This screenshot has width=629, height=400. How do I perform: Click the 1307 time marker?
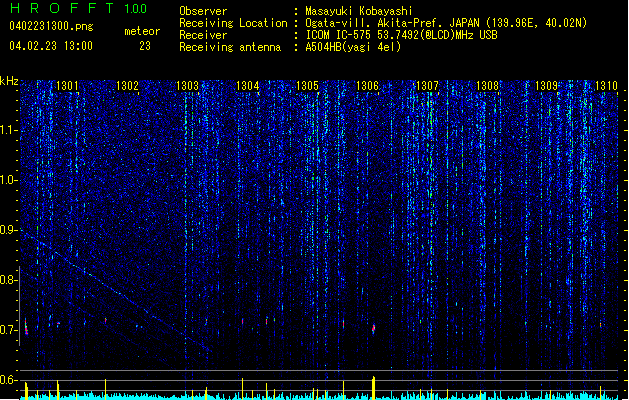coord(428,85)
